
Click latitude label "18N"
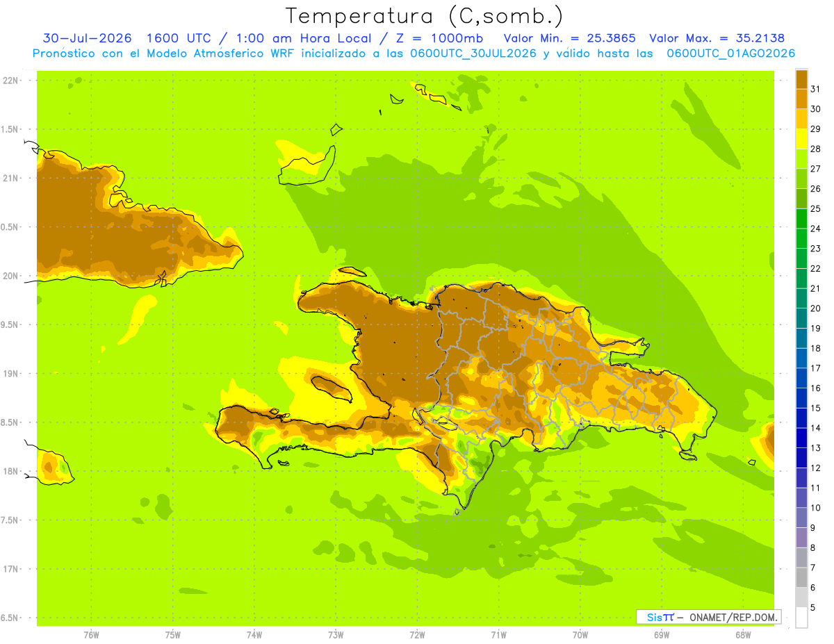pyautogui.click(x=12, y=471)
